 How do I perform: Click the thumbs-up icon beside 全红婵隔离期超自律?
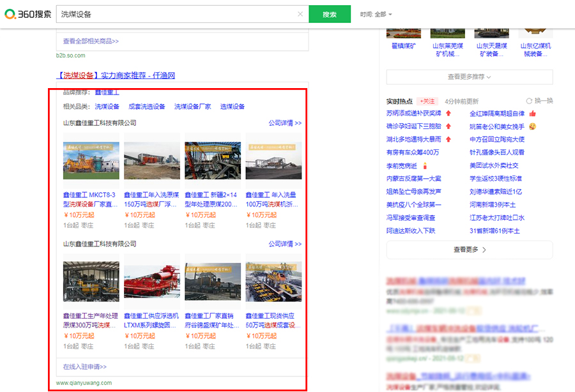(x=532, y=114)
